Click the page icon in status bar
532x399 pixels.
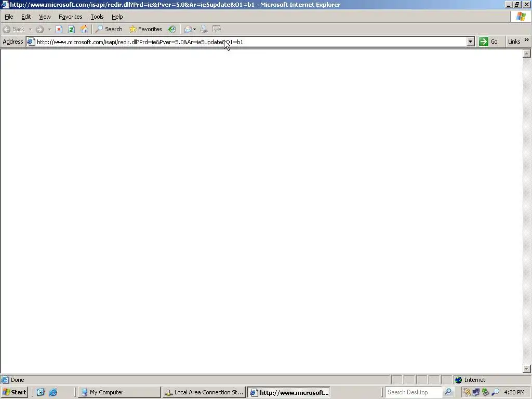point(5,380)
